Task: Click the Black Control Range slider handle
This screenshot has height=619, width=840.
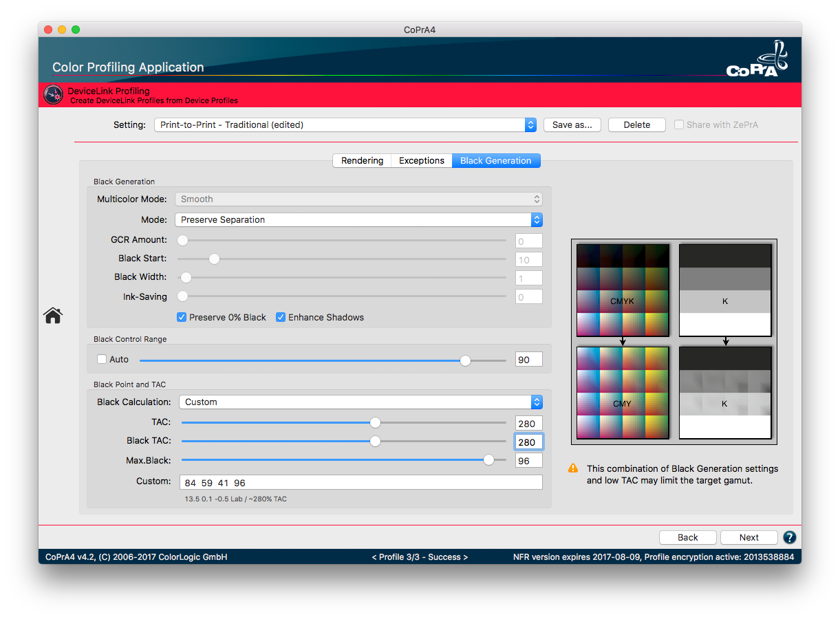Action: click(x=466, y=360)
